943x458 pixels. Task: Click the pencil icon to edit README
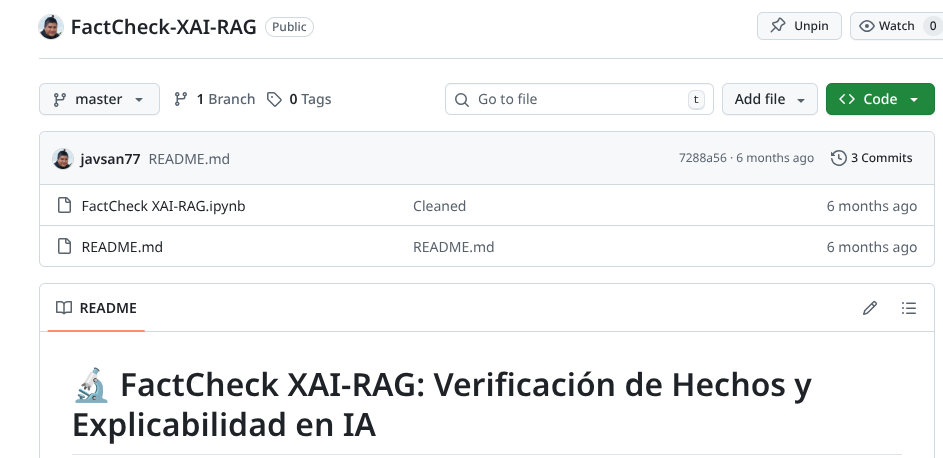[869, 308]
